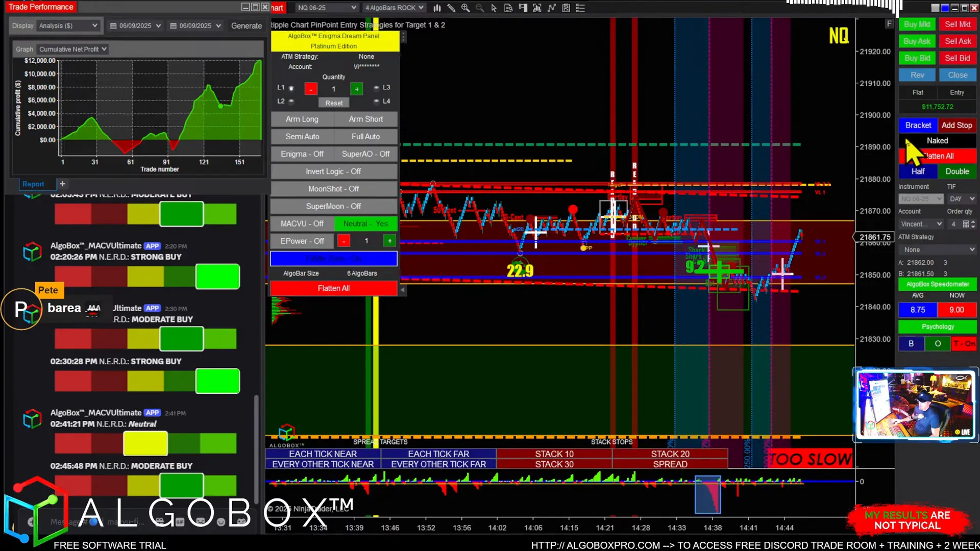Click the Buy Mkt button

[917, 24]
